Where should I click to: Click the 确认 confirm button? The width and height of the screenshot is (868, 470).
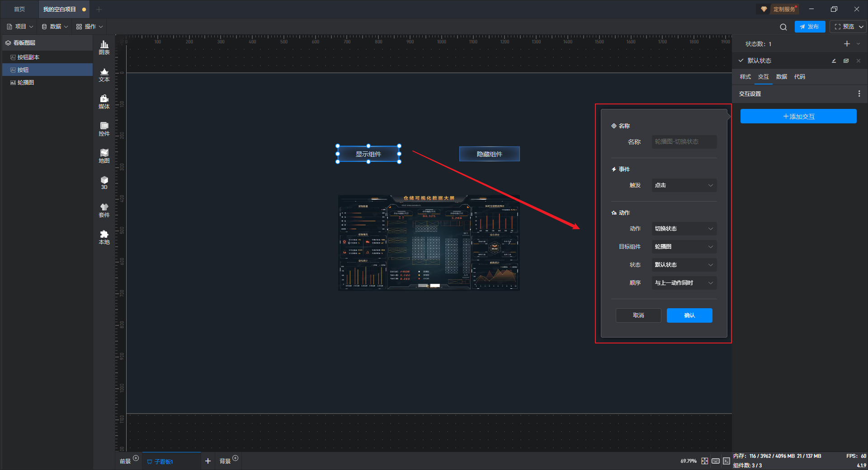pyautogui.click(x=689, y=315)
